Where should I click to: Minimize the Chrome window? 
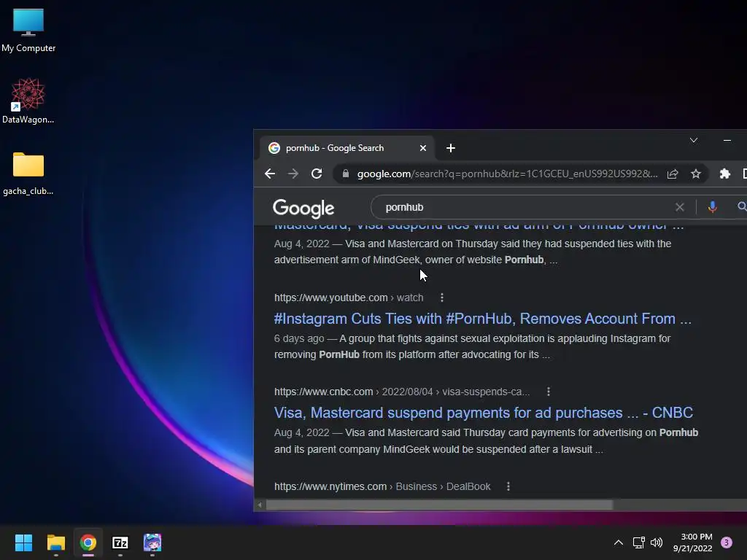tap(727, 140)
